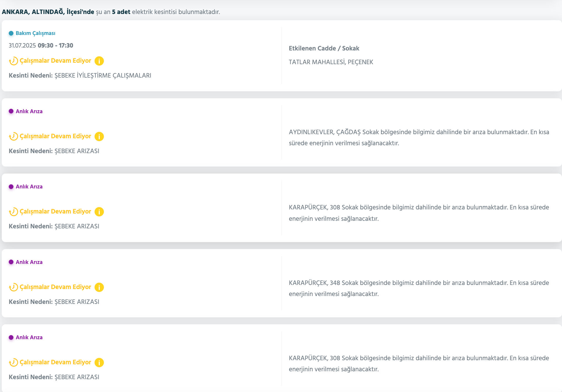The width and height of the screenshot is (562, 392).
Task: Click clock icon in AYDINLIKEVLER outage card
Action: click(13, 136)
